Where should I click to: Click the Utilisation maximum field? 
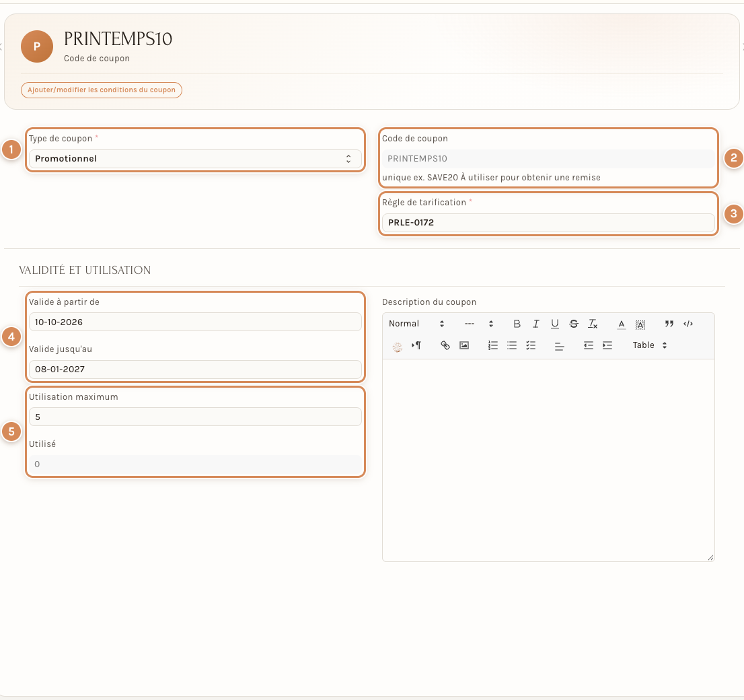point(195,417)
